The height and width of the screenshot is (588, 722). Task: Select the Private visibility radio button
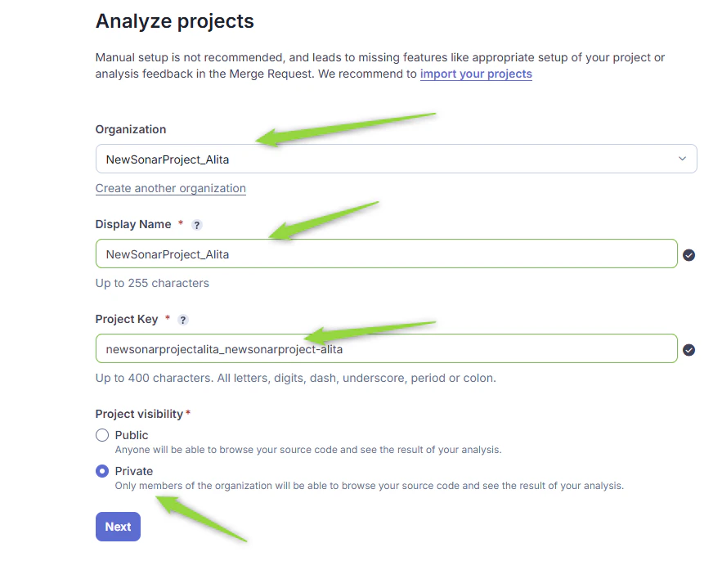pyautogui.click(x=102, y=471)
